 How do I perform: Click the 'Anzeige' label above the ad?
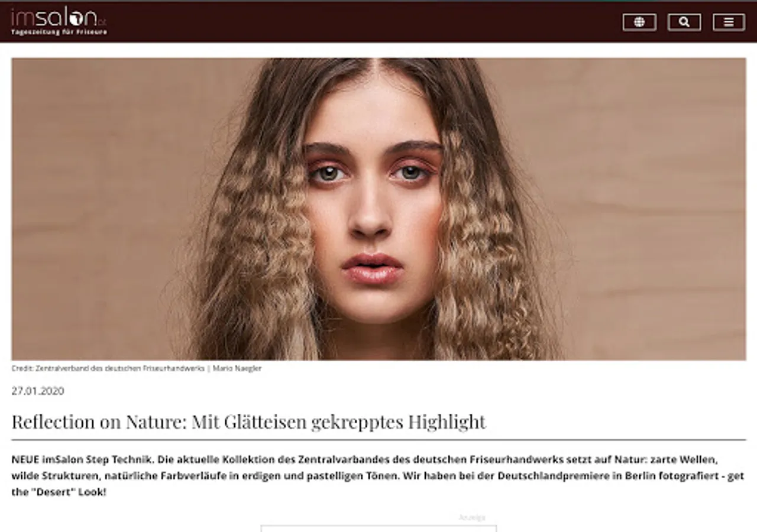[x=472, y=517]
